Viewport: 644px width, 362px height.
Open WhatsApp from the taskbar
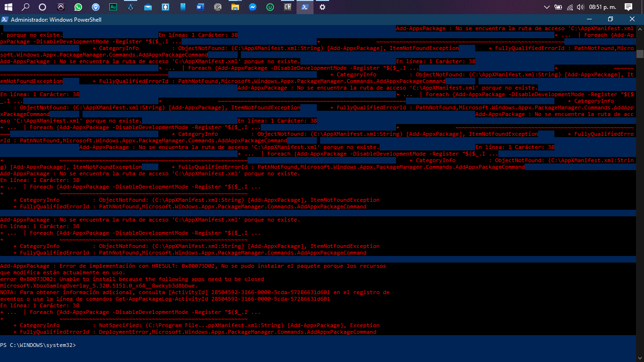pos(78,7)
